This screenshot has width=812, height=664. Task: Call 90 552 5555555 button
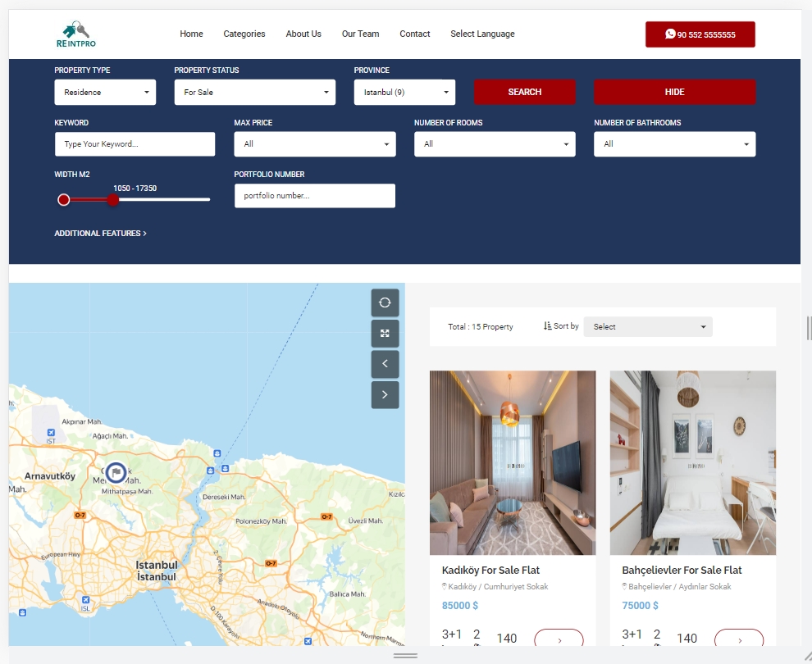tap(700, 34)
